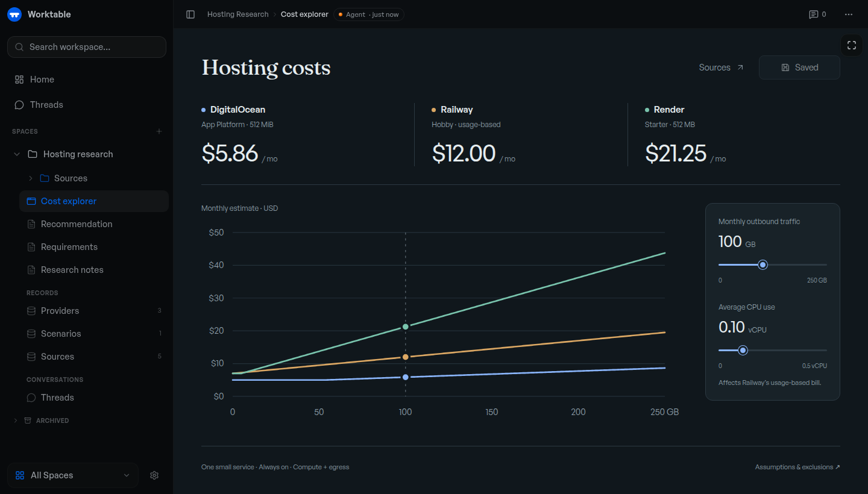Open the comments icon in header
The height and width of the screenshot is (494, 868).
pyautogui.click(x=814, y=14)
